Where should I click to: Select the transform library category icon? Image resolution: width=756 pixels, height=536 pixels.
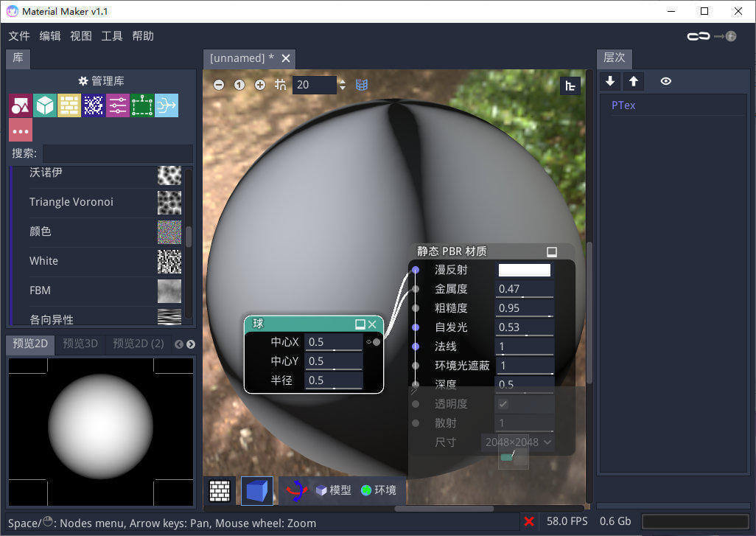[142, 105]
